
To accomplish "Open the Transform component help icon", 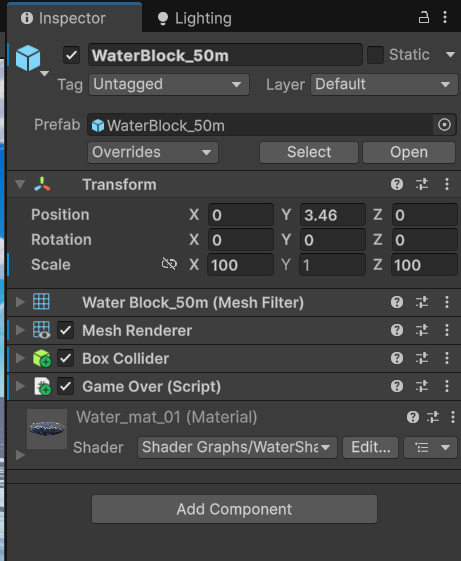I will pyautogui.click(x=397, y=184).
